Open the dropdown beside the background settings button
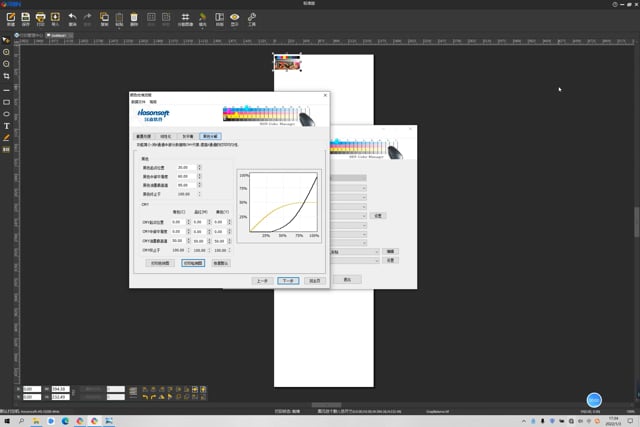 (348, 216)
